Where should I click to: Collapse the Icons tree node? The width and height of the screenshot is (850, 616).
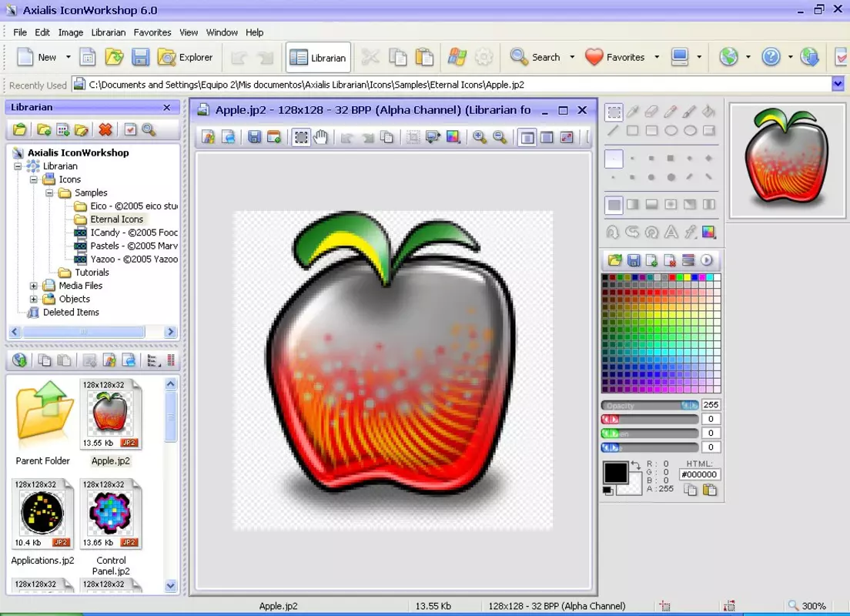(x=34, y=179)
